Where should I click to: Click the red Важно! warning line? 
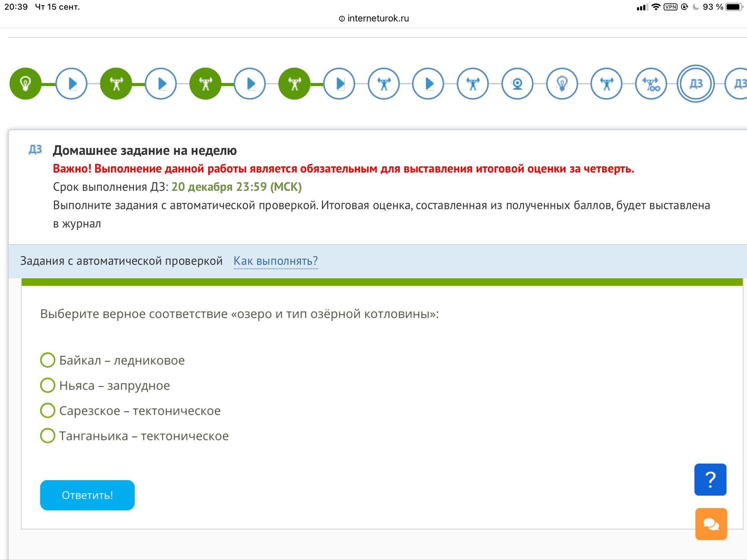343,169
